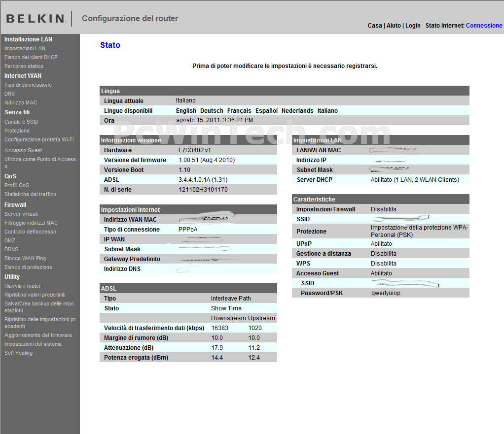Open Profili QoS page
Viewport: 504px width, 434px height.
(x=17, y=185)
